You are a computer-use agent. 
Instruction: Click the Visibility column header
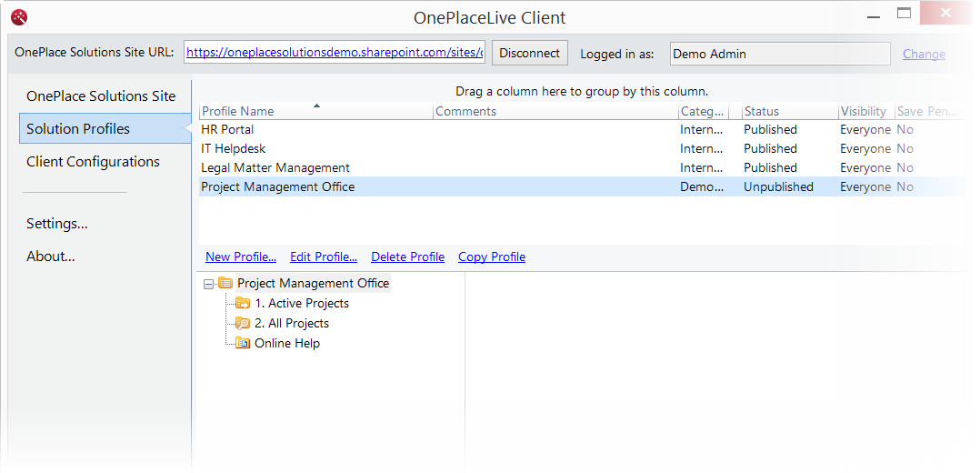click(866, 111)
